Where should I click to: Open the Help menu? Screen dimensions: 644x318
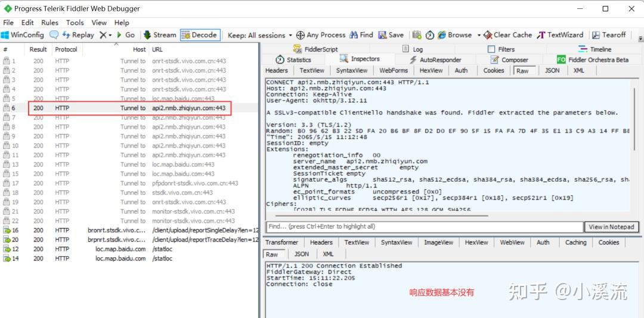(x=122, y=23)
